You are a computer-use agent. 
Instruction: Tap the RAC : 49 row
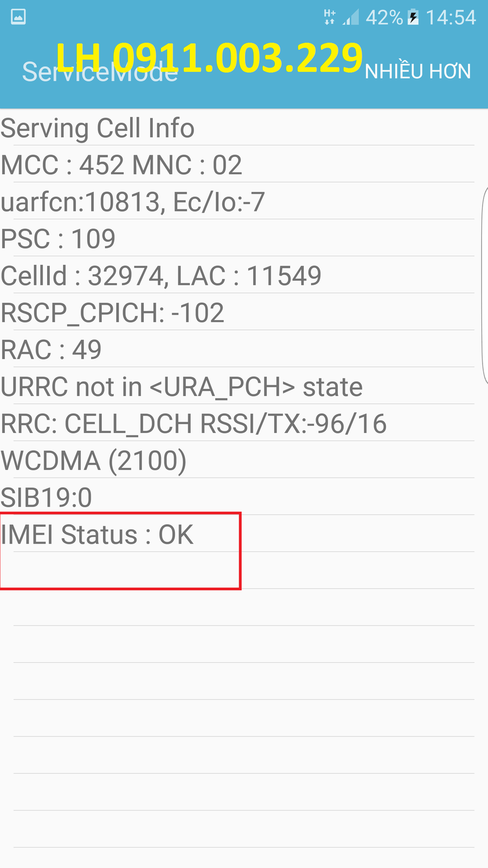click(51, 350)
